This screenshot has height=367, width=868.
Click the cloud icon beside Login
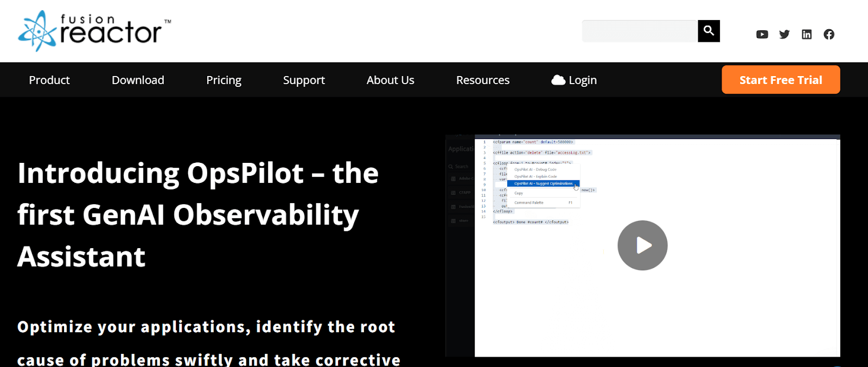pyautogui.click(x=558, y=80)
